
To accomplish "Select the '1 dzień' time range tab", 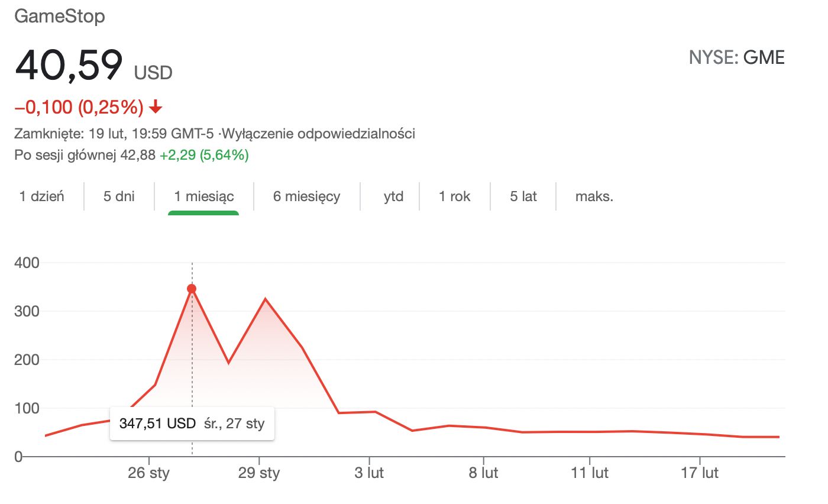I will click(x=42, y=196).
